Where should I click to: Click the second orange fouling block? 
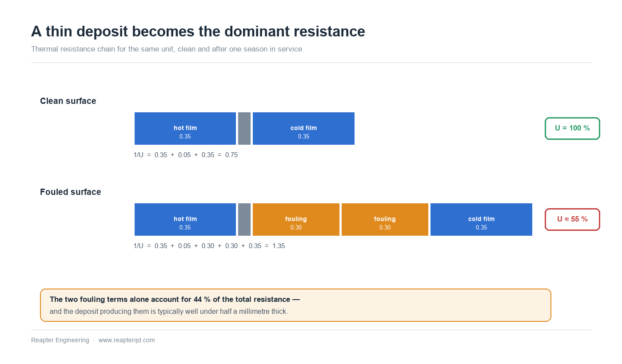click(x=385, y=219)
